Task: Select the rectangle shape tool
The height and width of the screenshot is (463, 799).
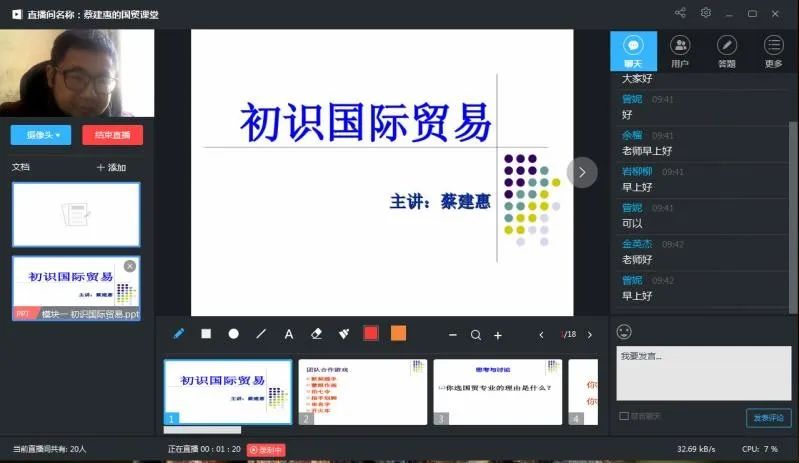Action: coord(206,334)
